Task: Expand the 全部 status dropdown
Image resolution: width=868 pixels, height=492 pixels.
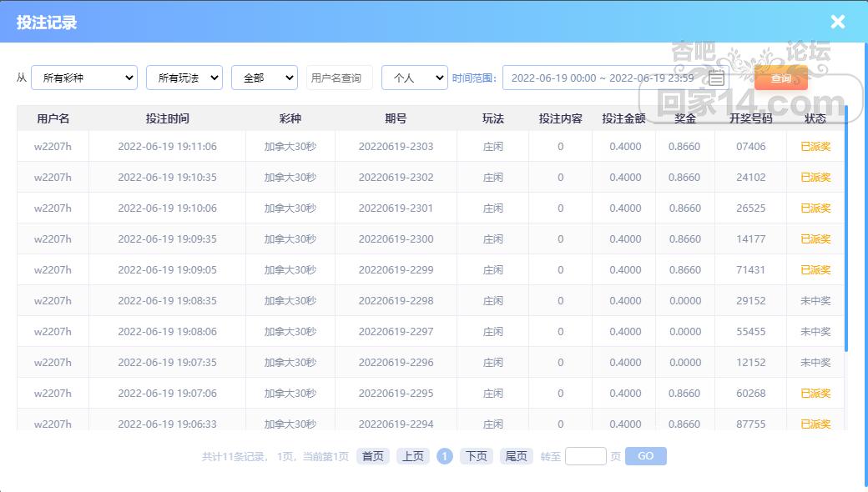Action: coord(264,78)
